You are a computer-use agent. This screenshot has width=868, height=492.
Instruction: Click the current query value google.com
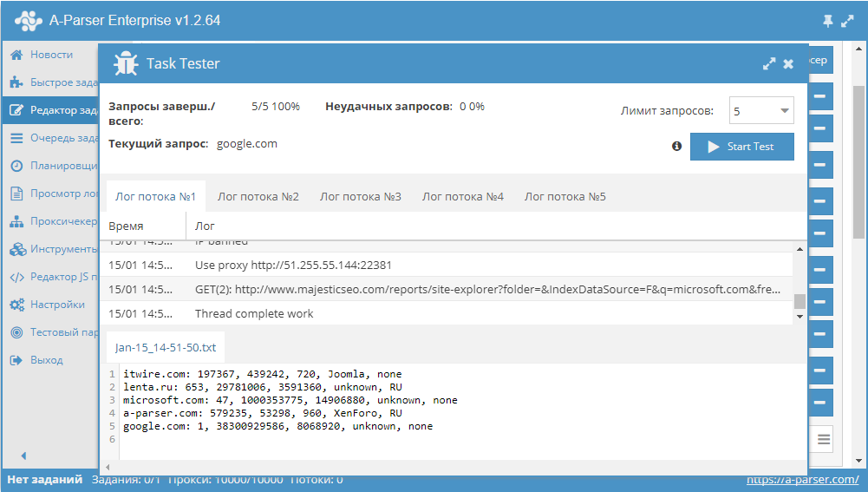pos(247,144)
